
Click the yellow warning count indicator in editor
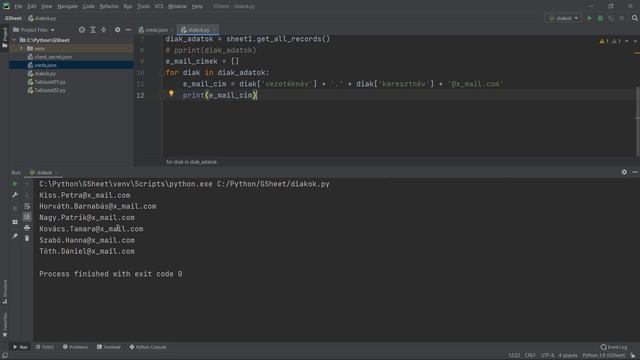pyautogui.click(x=604, y=41)
